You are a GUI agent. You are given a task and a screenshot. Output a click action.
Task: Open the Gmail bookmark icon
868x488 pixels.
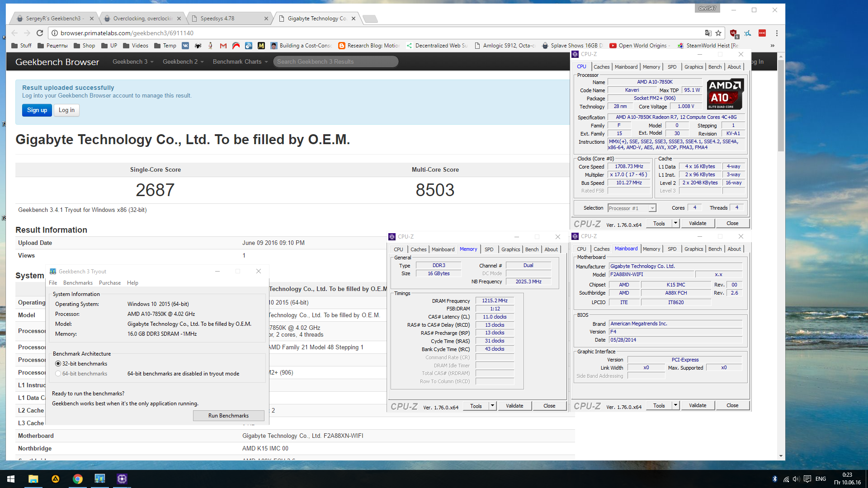[x=223, y=46]
